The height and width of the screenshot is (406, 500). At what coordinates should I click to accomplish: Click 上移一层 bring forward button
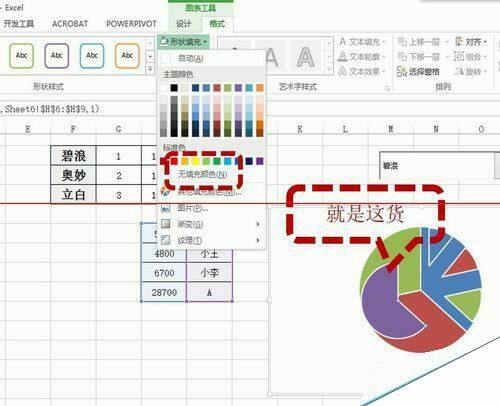tap(419, 42)
